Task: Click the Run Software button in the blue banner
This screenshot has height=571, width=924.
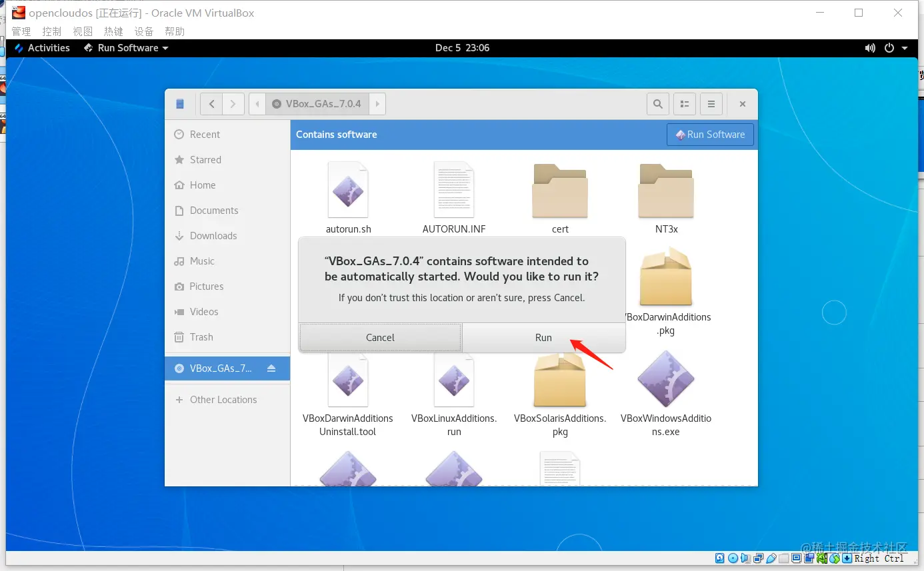Action: point(710,135)
